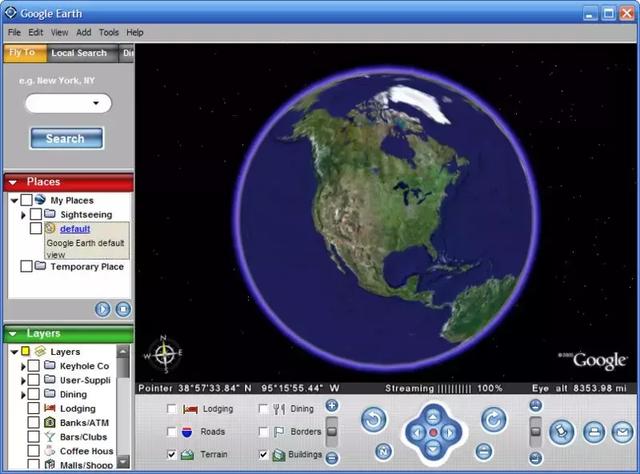Open the View menu
The height and width of the screenshot is (474, 640).
click(59, 32)
